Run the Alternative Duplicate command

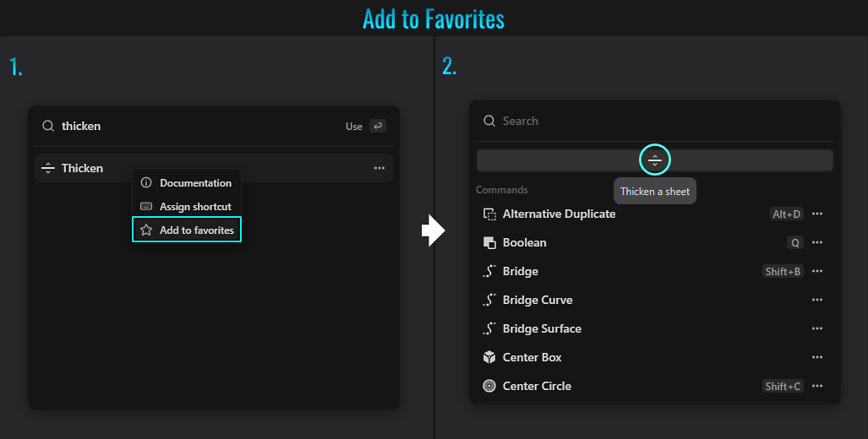[x=655, y=214]
